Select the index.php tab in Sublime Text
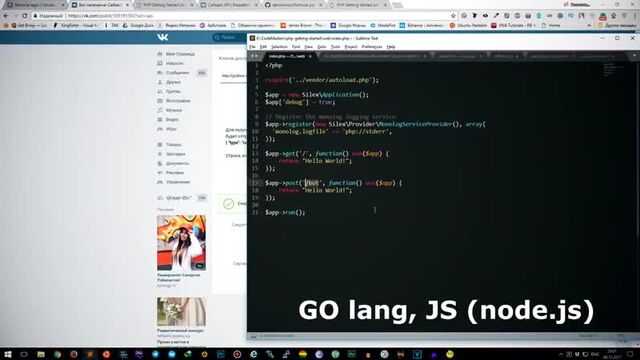640x360 pixels. click(287, 56)
